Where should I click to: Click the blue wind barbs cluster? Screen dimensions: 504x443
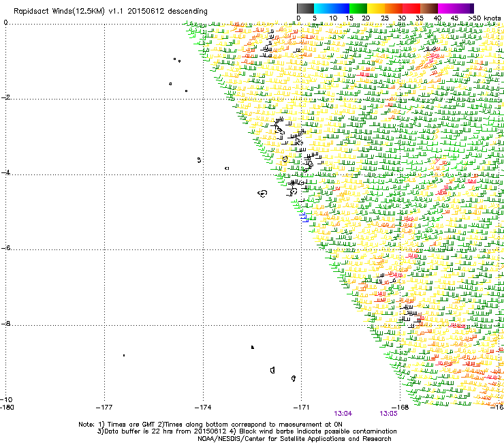click(304, 217)
